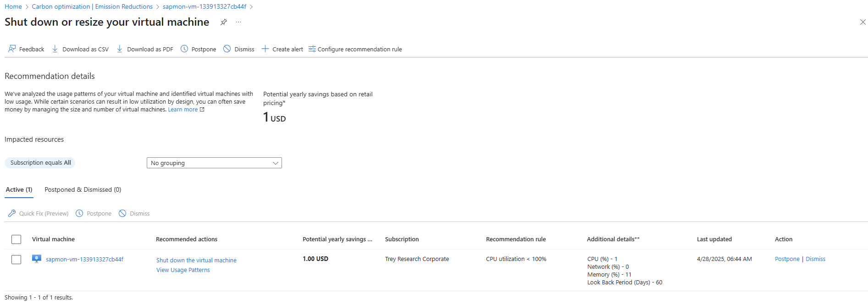This screenshot has height=305, width=868.
Task: Check the sapmon-vm-133913327cb44f row checkbox
Action: (x=17, y=260)
